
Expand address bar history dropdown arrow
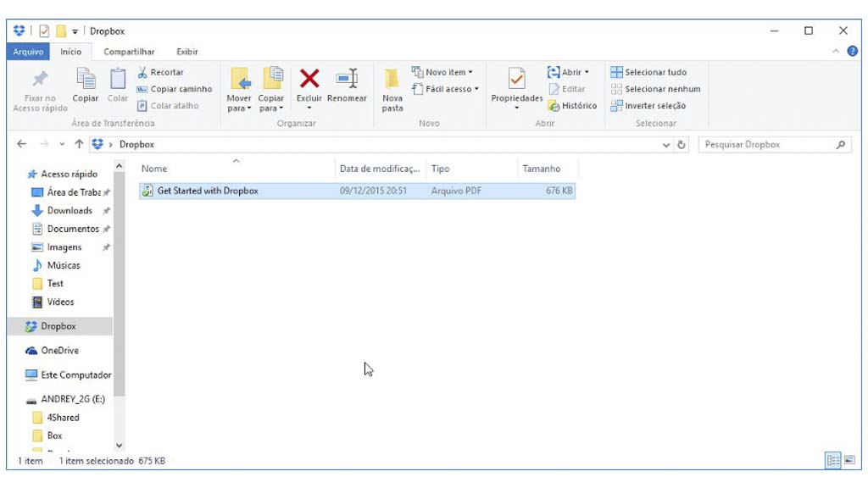coord(666,145)
